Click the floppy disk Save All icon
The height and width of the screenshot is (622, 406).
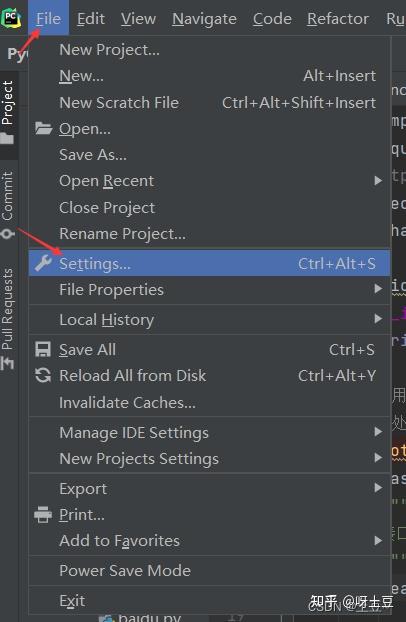click(x=43, y=349)
